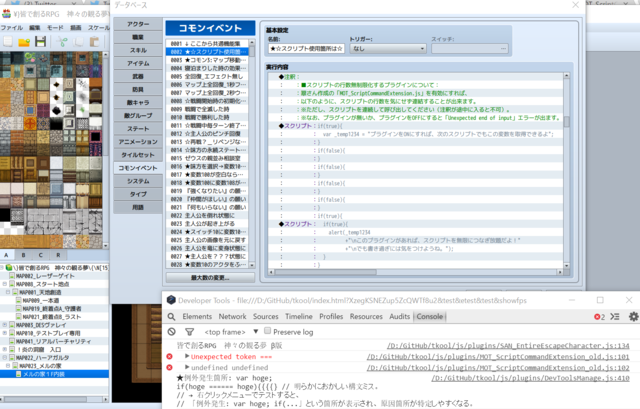Switch to the Profiles tab in DevTools
Viewport: 640px width, 409px height.
331,317
